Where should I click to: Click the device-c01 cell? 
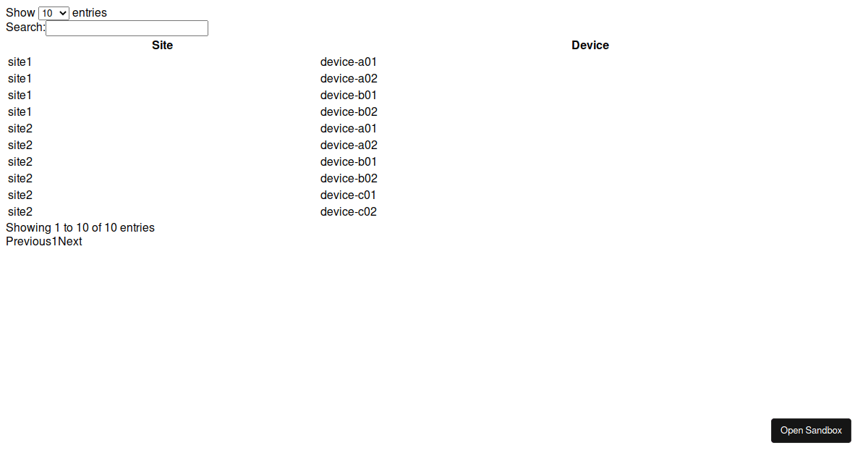point(349,195)
